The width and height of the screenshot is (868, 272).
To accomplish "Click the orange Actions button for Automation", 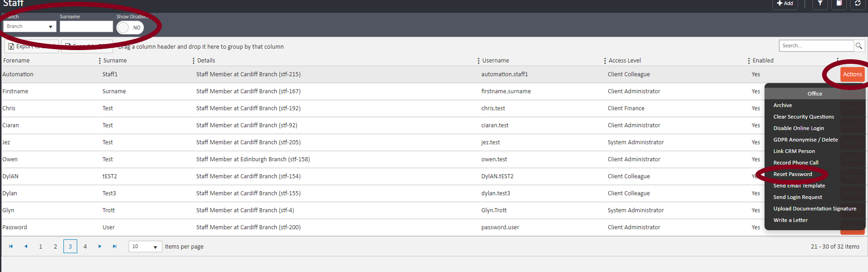I will tap(852, 74).
